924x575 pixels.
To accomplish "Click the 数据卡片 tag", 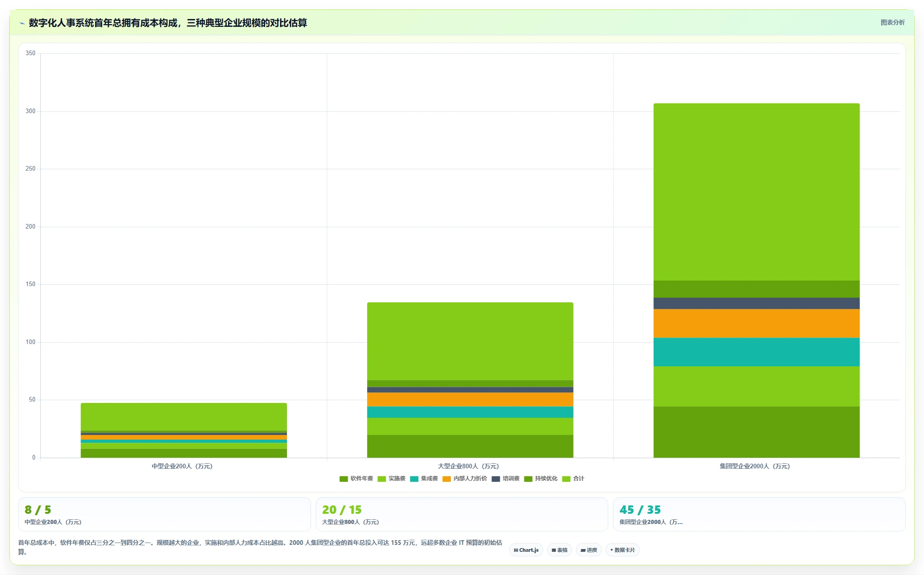I will pos(623,550).
